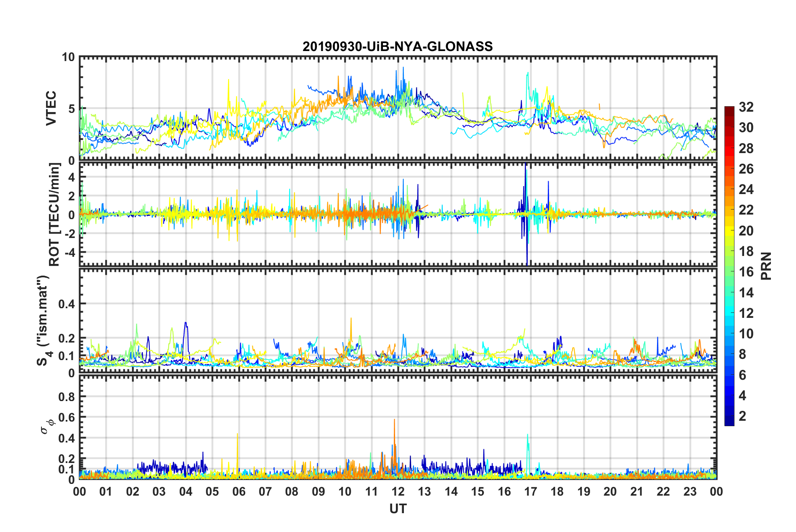796x532 pixels.
Task: Click x-axis tick label 23
Action: pos(690,491)
